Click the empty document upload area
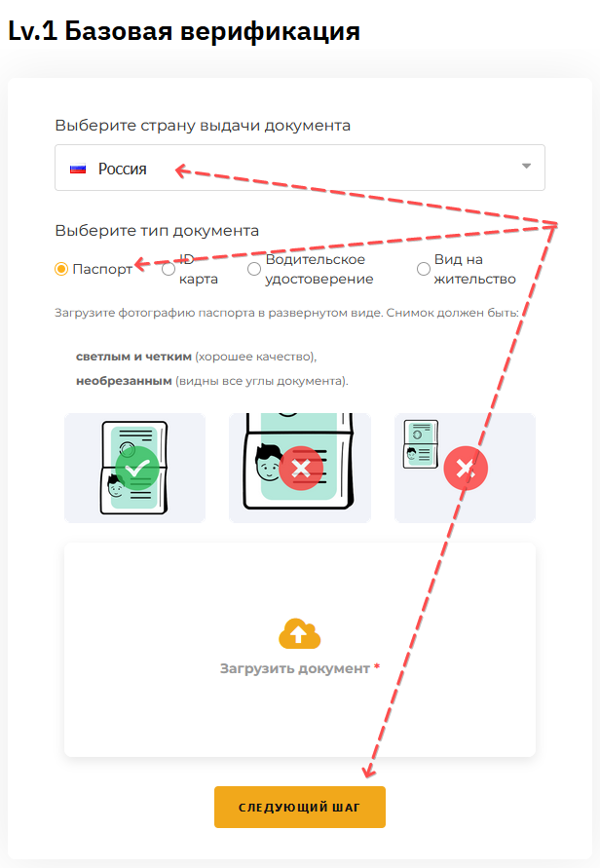The height and width of the screenshot is (868, 600). tap(300, 650)
